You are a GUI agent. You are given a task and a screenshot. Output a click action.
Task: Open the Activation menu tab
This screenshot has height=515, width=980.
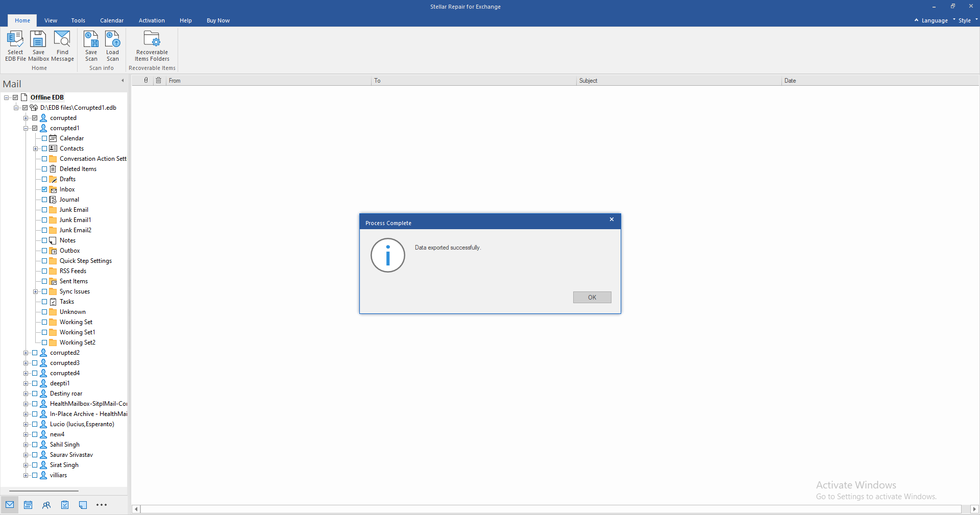point(152,20)
